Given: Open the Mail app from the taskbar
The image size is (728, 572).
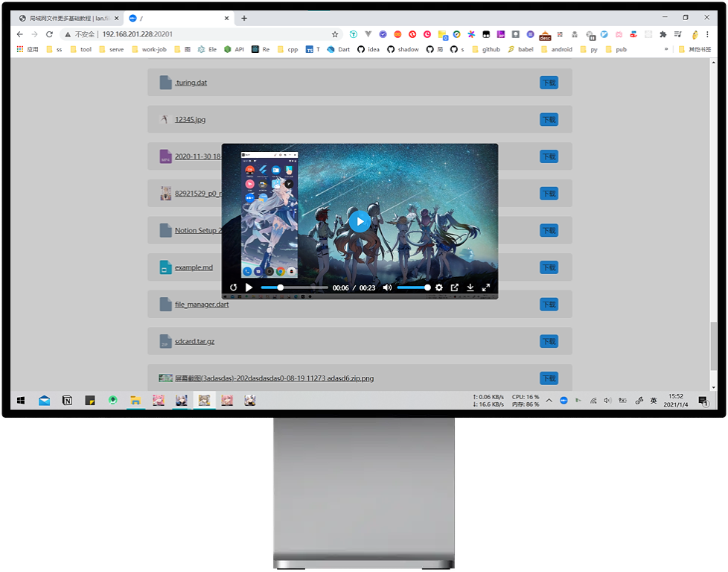Looking at the screenshot, I should (44, 401).
